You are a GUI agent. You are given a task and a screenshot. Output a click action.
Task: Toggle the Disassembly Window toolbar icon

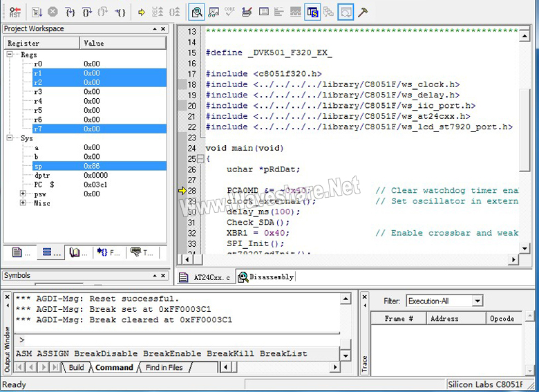197,12
